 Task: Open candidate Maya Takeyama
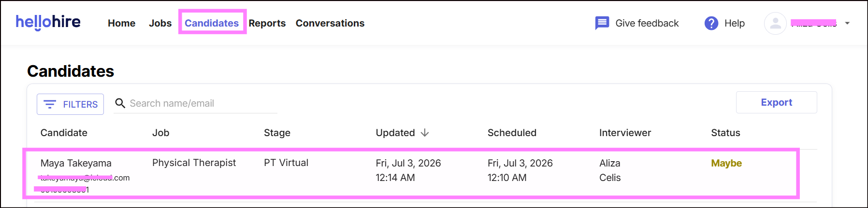tap(76, 163)
